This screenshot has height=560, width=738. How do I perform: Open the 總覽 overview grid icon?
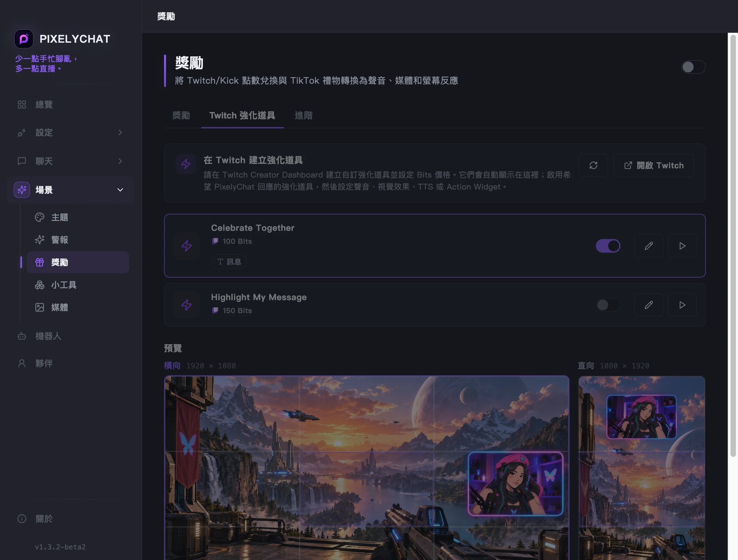coord(22,104)
